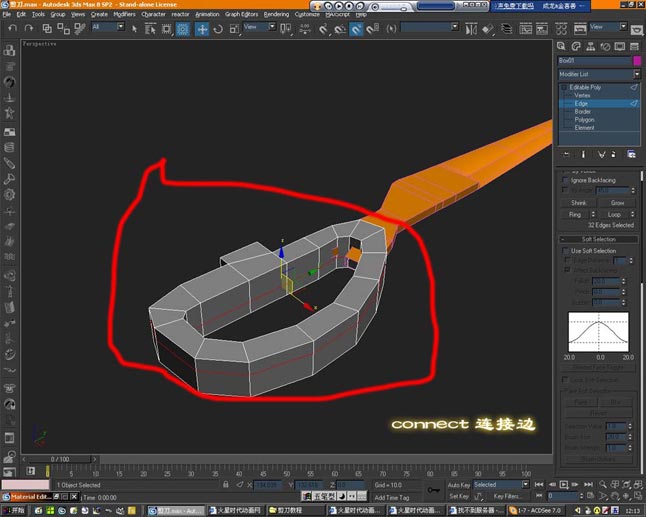Enable Use Soft Selection checkbox
Image resolution: width=646 pixels, height=517 pixels.
566,251
